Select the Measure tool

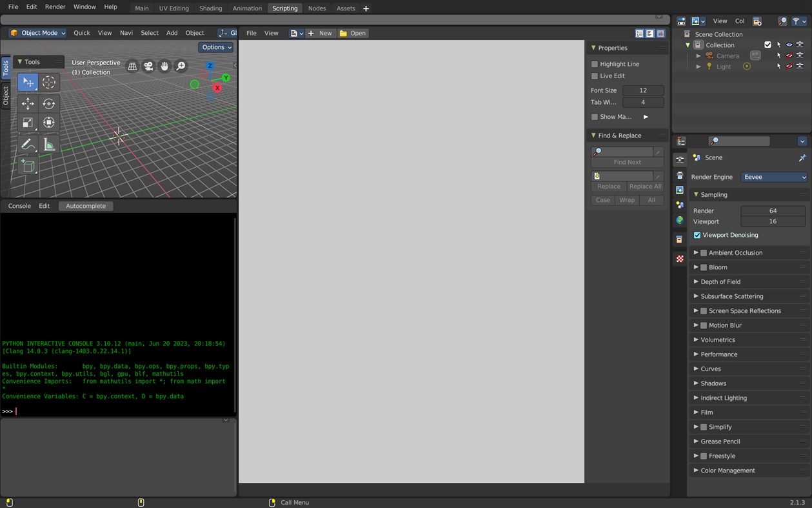(x=49, y=145)
